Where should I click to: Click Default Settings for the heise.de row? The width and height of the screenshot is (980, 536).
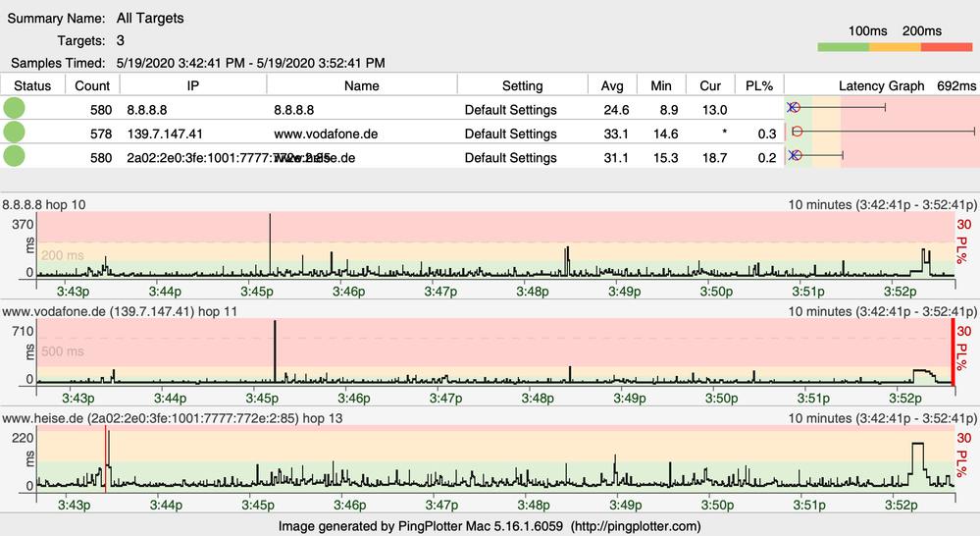(x=511, y=158)
